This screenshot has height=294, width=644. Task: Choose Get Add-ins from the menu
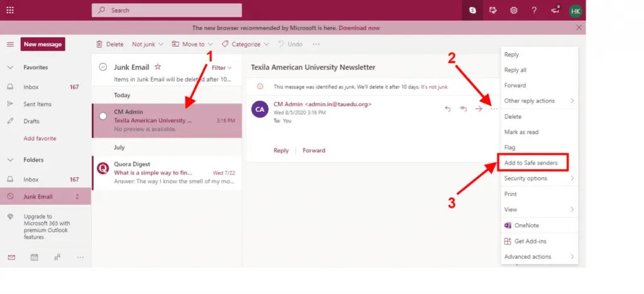pyautogui.click(x=539, y=241)
